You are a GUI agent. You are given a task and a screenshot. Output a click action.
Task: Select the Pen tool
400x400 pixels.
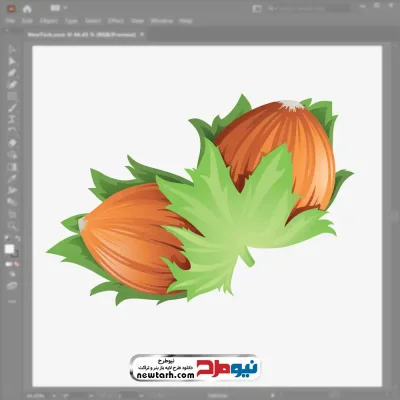[x=12, y=73]
